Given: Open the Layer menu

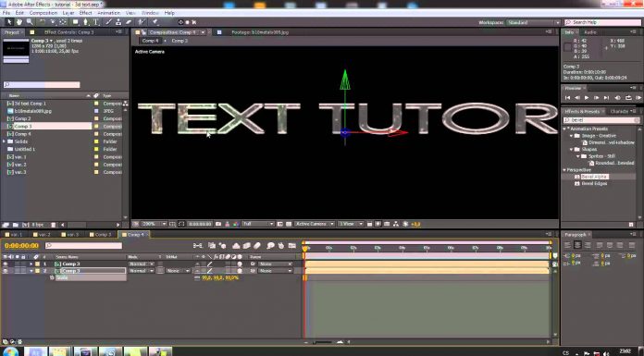Looking at the screenshot, I should (x=68, y=13).
